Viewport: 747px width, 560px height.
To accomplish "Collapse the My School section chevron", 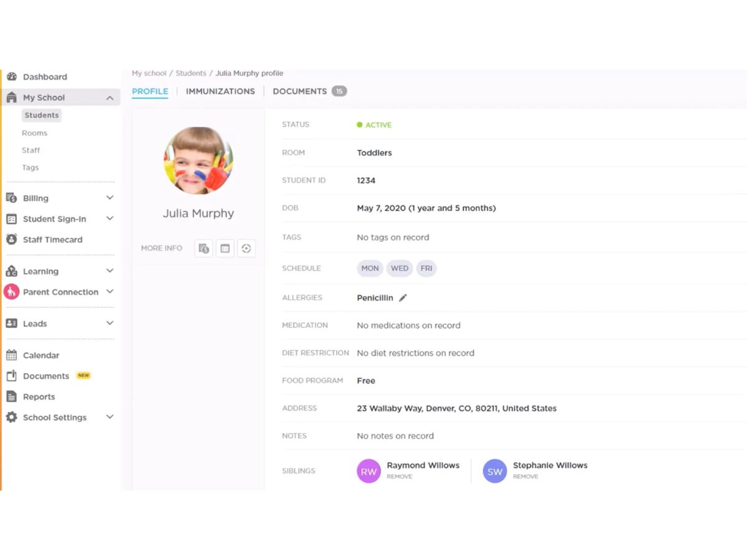I will point(110,98).
